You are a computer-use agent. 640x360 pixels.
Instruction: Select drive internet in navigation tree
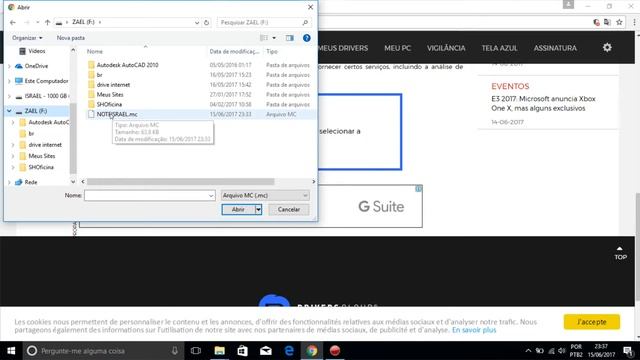click(x=45, y=145)
